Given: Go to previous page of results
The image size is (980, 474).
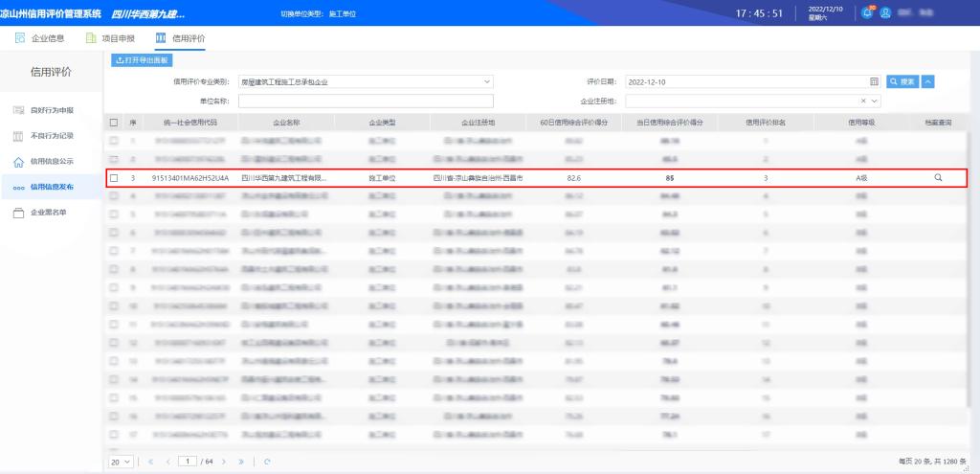Looking at the screenshot, I should click(168, 462).
